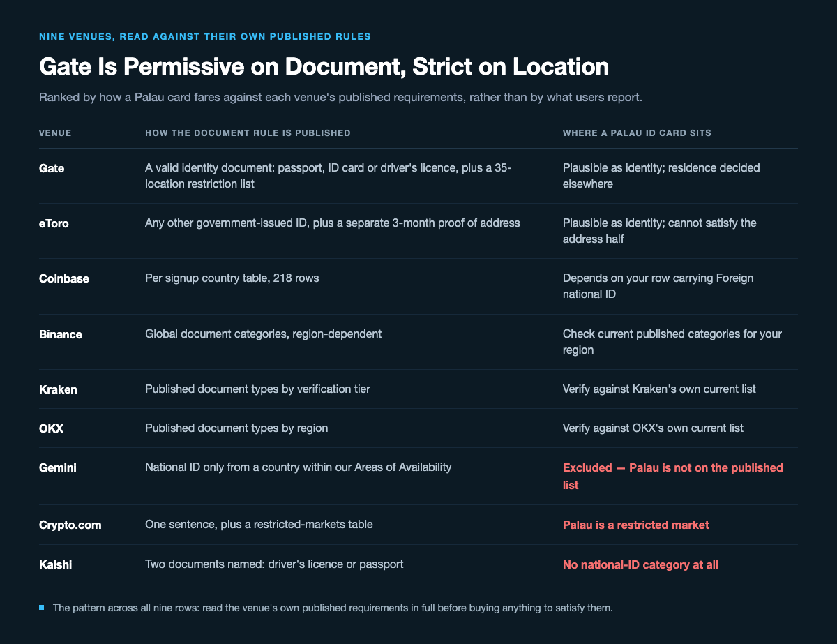Click 'Published document types by verification tier'
This screenshot has width=837, height=644.
(x=257, y=389)
